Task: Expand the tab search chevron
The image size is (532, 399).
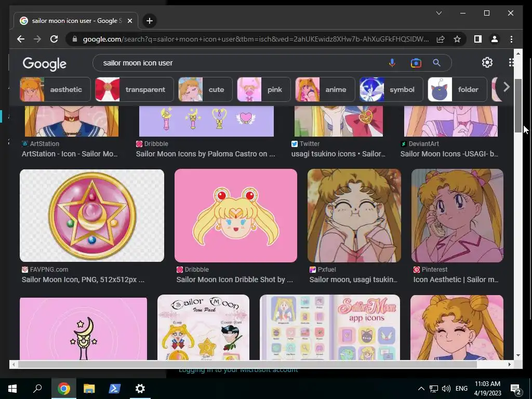Action: pyautogui.click(x=438, y=13)
